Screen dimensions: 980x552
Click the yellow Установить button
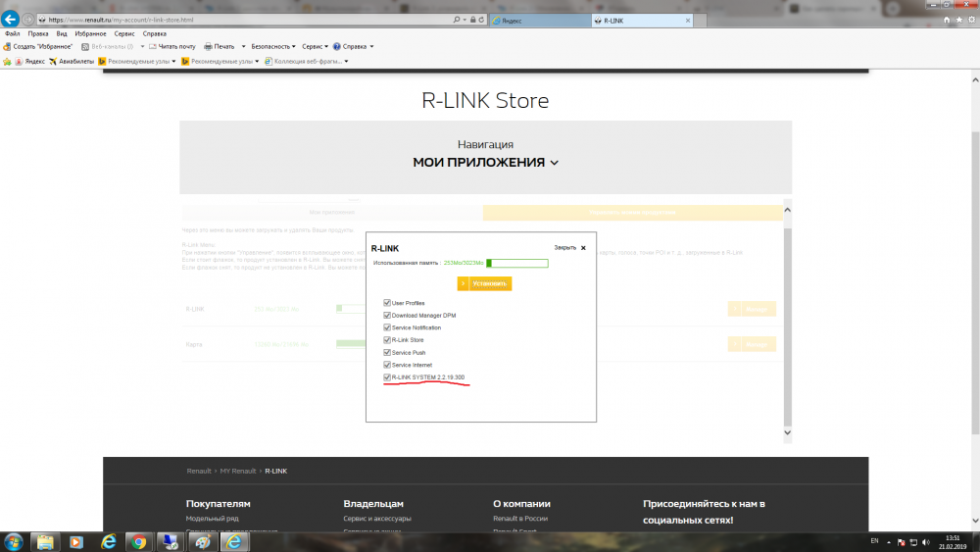(484, 283)
